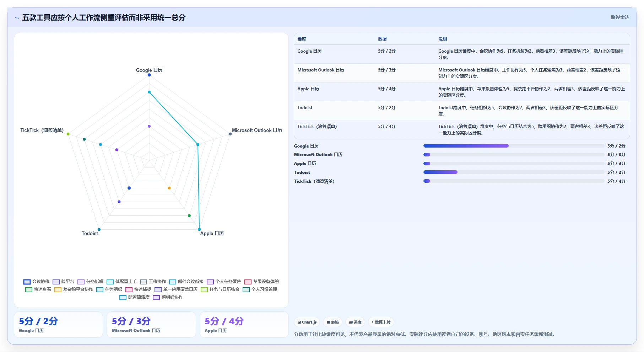The image size is (644, 352).
Task: Hide the 任务与日历结合 legend series
Action: [220, 289]
